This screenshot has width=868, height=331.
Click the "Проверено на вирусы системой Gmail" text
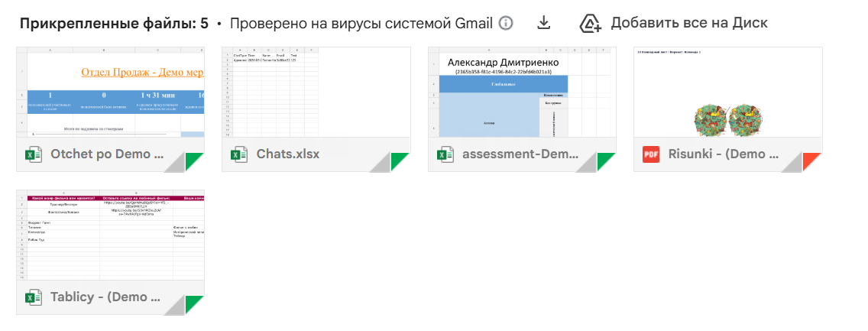(361, 23)
